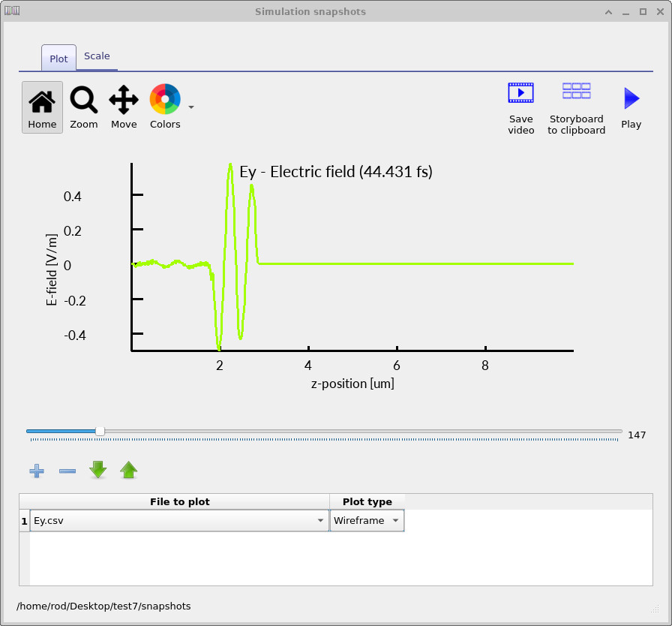672x626 pixels.
Task: Play the simulation snapshots
Action: pyautogui.click(x=631, y=107)
